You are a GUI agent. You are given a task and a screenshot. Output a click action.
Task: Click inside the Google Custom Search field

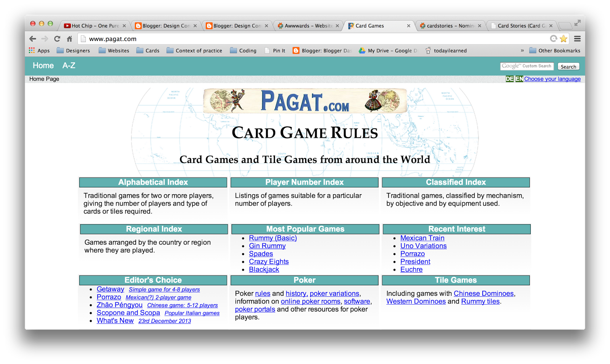pyautogui.click(x=527, y=66)
